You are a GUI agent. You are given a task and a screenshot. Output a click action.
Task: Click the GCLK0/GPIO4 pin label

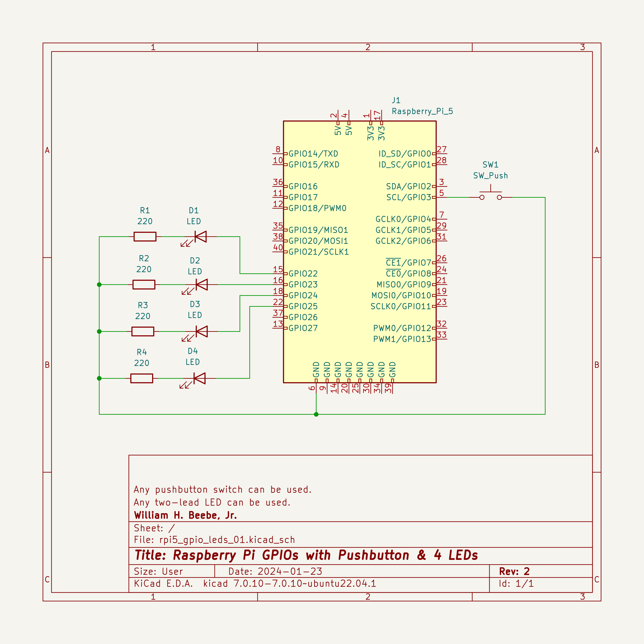point(403,219)
